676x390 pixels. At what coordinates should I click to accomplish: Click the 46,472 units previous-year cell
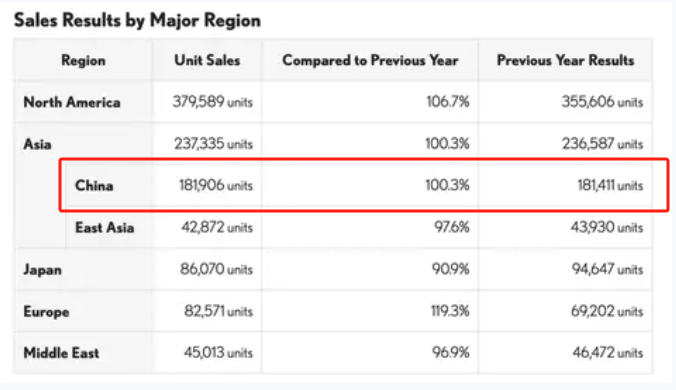coord(607,353)
